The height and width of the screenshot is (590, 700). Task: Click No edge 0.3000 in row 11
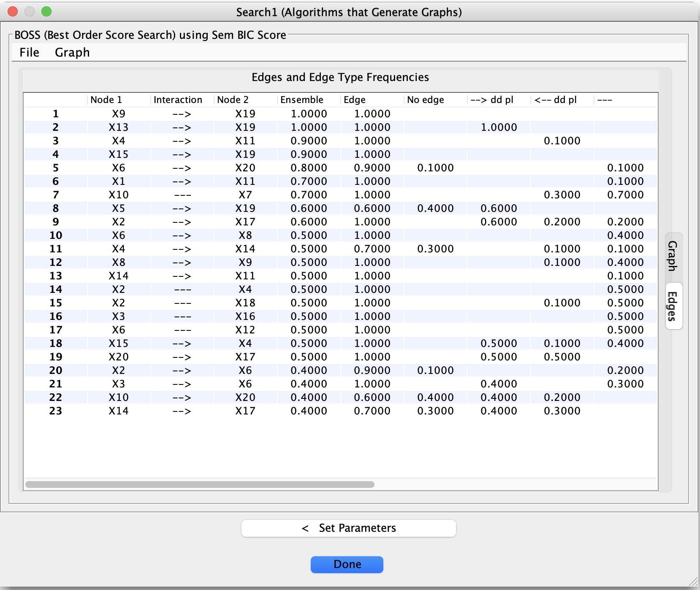[x=435, y=249]
